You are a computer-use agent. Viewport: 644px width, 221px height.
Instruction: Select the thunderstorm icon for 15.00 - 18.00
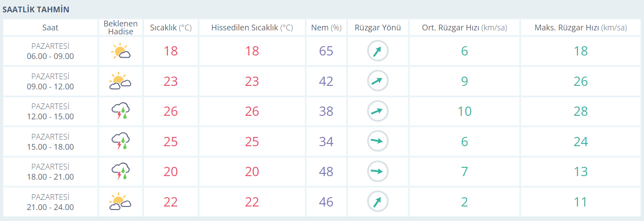[x=121, y=141]
